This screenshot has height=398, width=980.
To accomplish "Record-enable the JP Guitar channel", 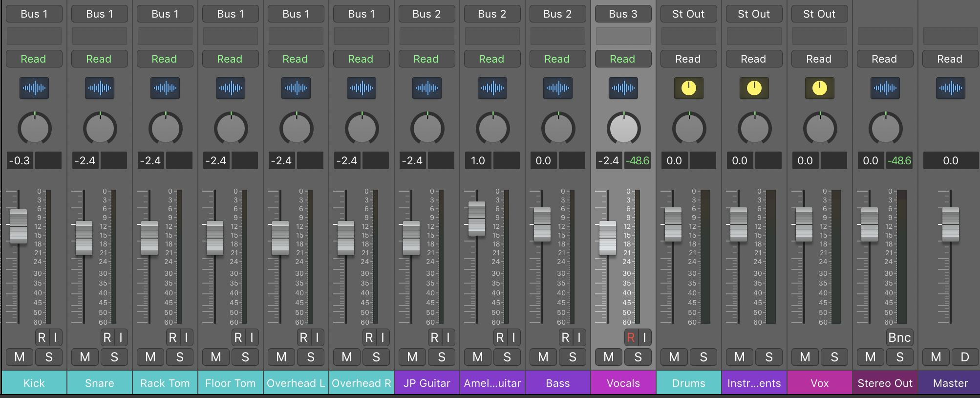I will point(434,337).
